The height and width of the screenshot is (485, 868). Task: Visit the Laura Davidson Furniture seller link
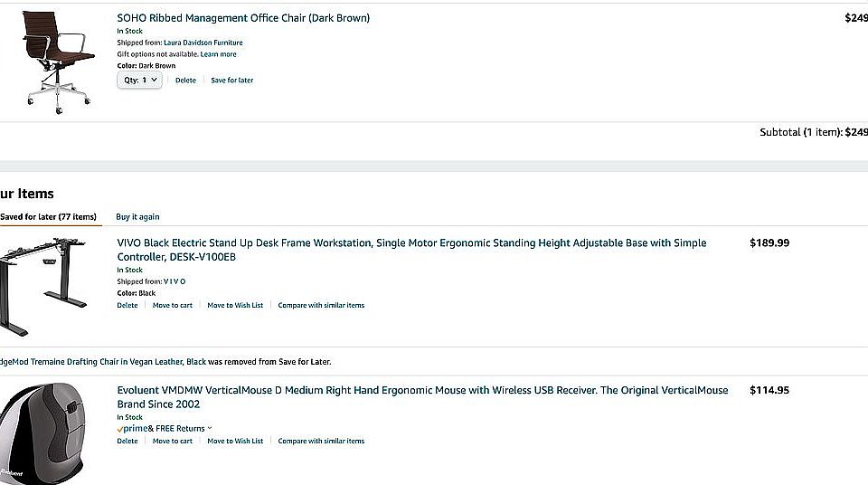pyautogui.click(x=203, y=43)
